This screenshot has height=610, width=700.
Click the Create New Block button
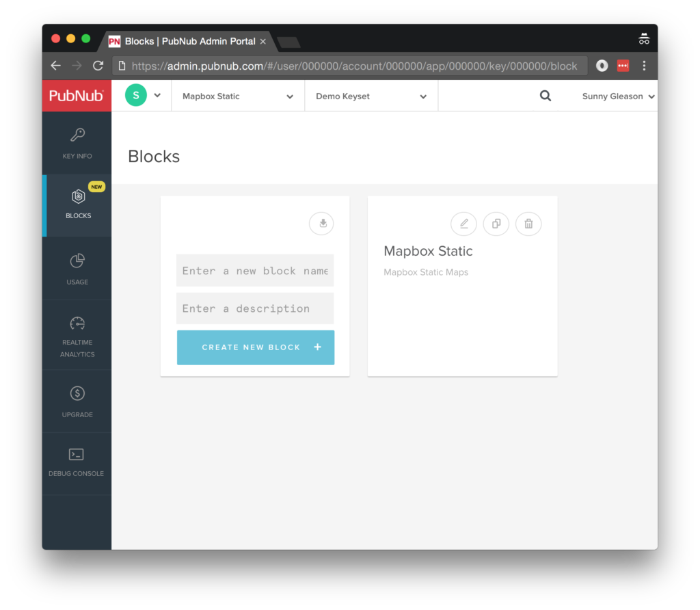255,347
